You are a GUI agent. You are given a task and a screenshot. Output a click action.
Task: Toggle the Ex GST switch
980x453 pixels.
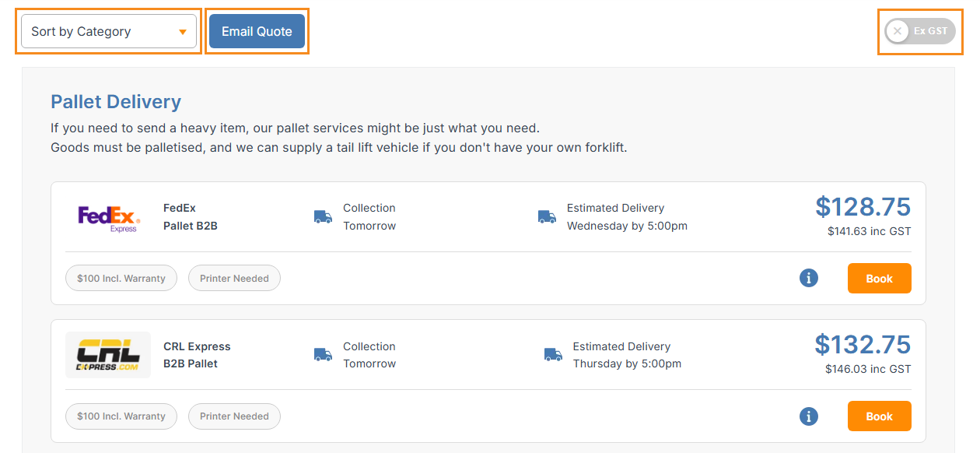tap(920, 31)
